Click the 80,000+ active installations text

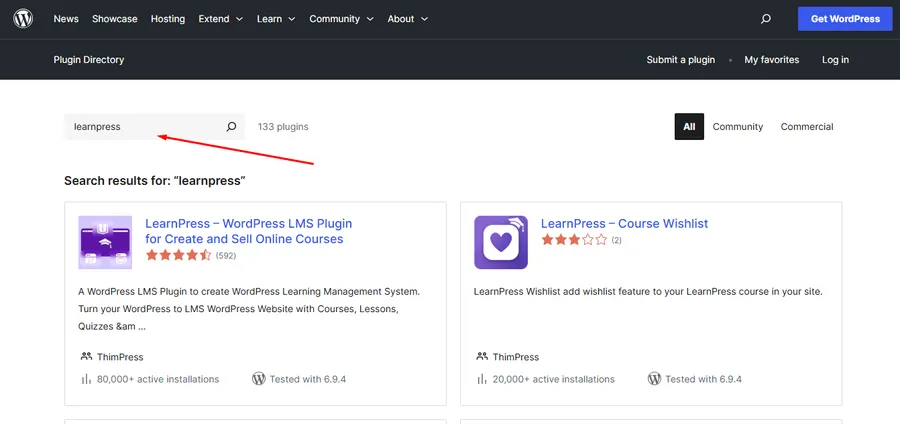(158, 379)
